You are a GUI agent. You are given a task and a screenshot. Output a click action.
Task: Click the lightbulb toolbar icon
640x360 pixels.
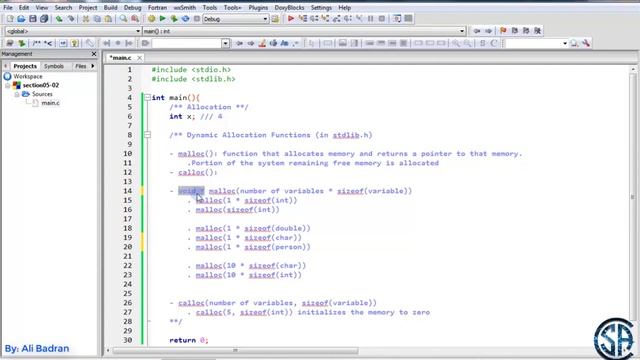74,43
